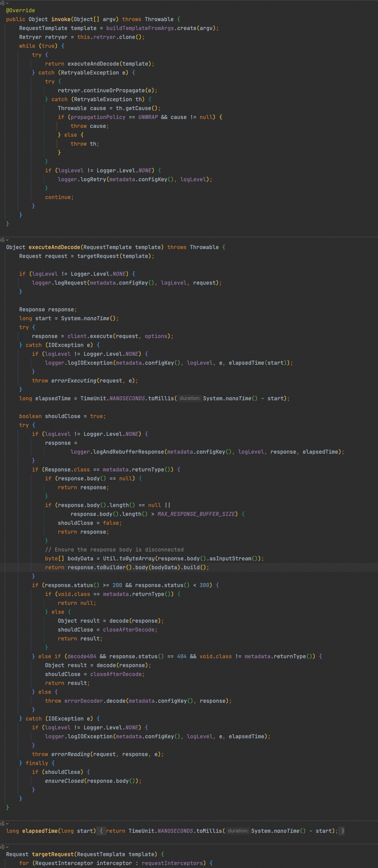The height and width of the screenshot is (868, 378).
Task: Click MAX_RESPONSE_BUFFER_SIZE constant
Action: pyautogui.click(x=196, y=514)
